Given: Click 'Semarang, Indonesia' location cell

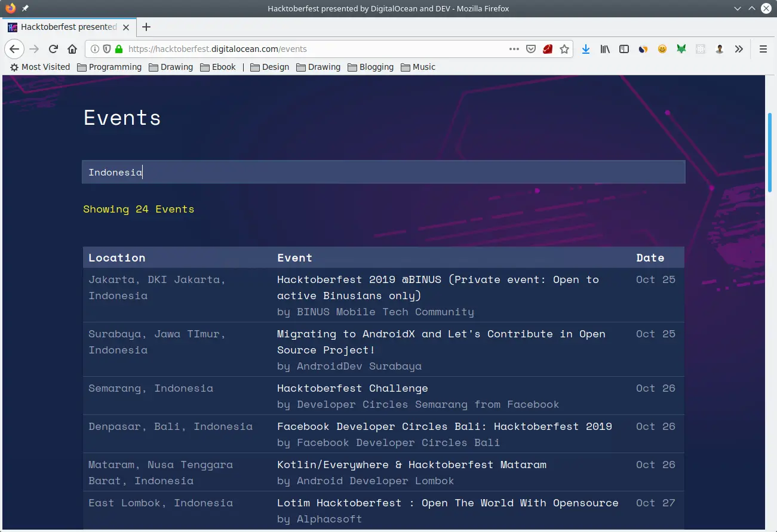Looking at the screenshot, I should click(151, 388).
